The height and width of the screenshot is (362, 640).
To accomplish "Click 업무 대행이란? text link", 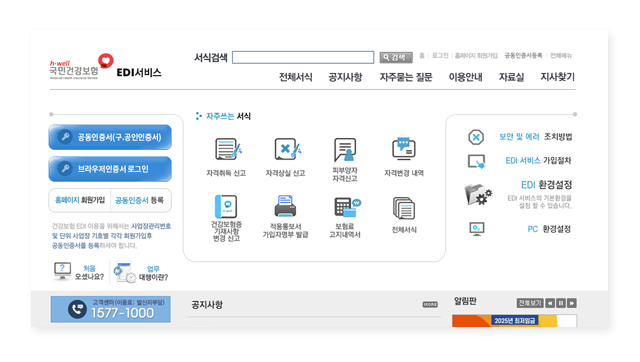I will (x=153, y=273).
